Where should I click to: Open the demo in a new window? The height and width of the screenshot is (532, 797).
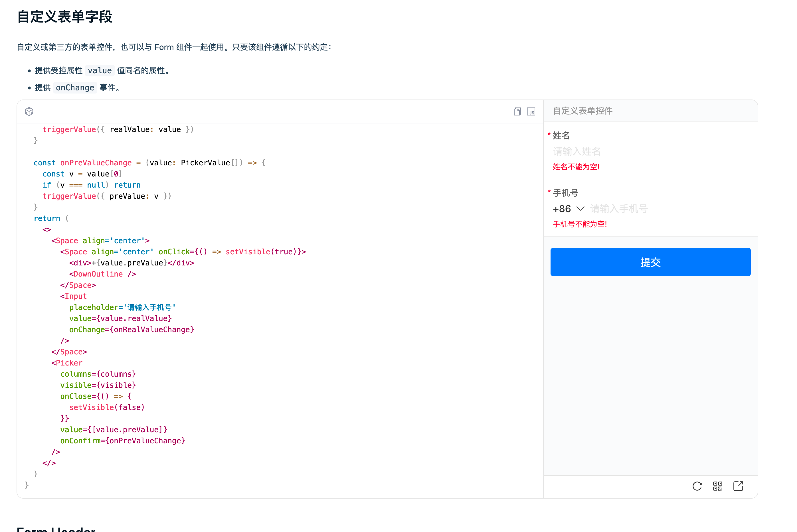pyautogui.click(x=738, y=486)
